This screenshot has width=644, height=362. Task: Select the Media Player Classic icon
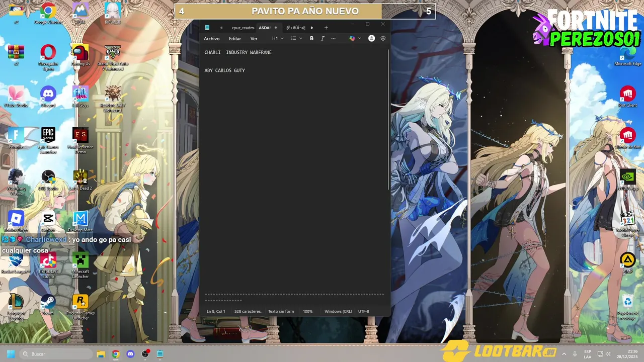[x=628, y=224]
